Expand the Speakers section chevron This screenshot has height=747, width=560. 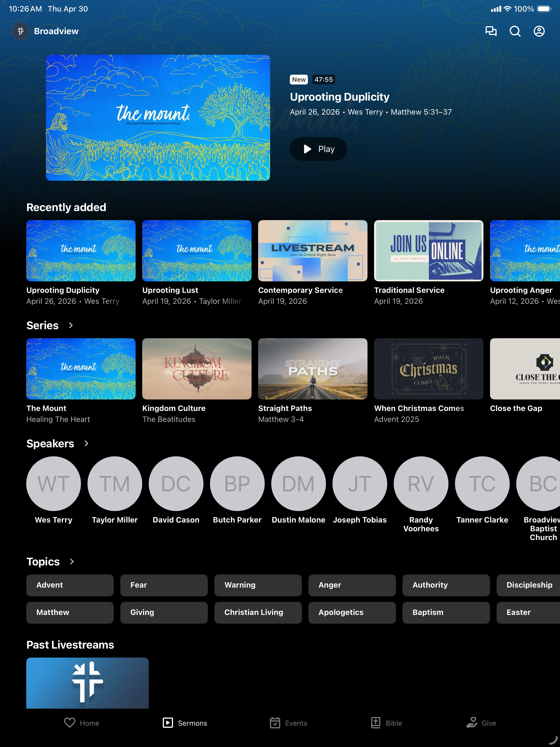click(86, 443)
